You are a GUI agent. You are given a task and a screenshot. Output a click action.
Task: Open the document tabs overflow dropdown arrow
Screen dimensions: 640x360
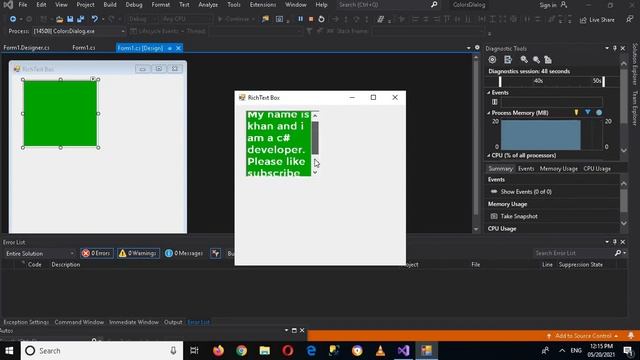(469, 48)
